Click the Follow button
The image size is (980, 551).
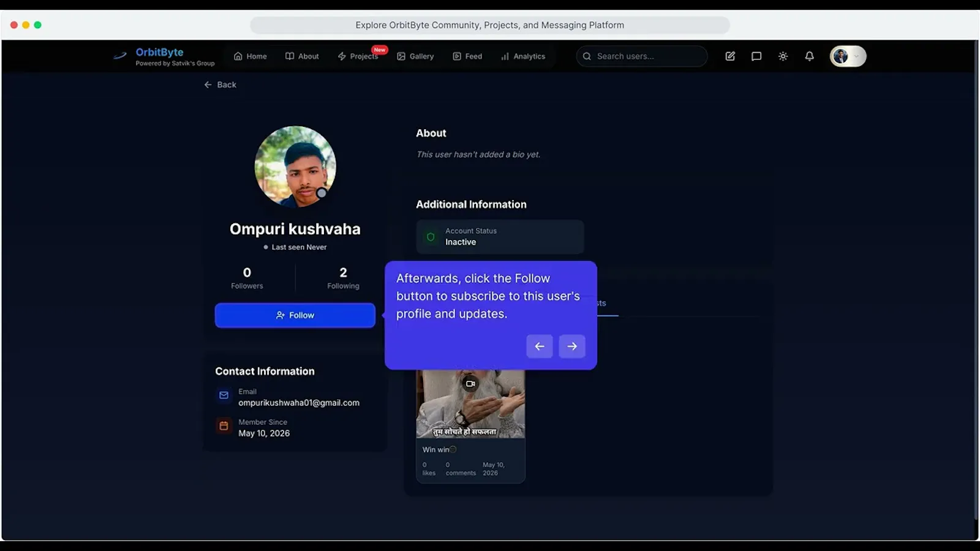pyautogui.click(x=295, y=315)
